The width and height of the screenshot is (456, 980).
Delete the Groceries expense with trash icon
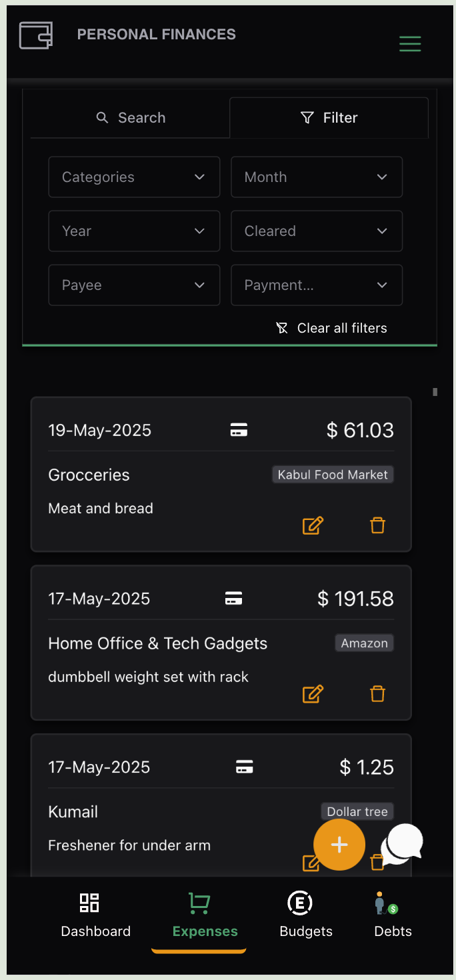coord(377,525)
